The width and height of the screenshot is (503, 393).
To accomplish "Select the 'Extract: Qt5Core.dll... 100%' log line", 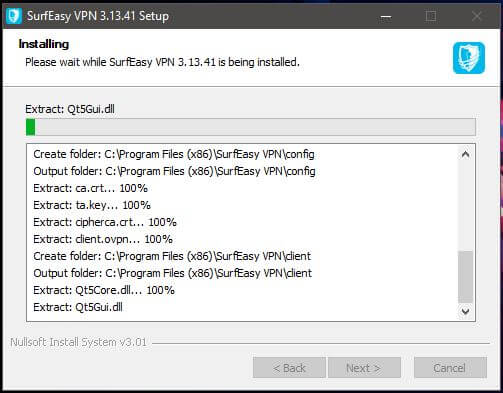I will click(x=104, y=290).
